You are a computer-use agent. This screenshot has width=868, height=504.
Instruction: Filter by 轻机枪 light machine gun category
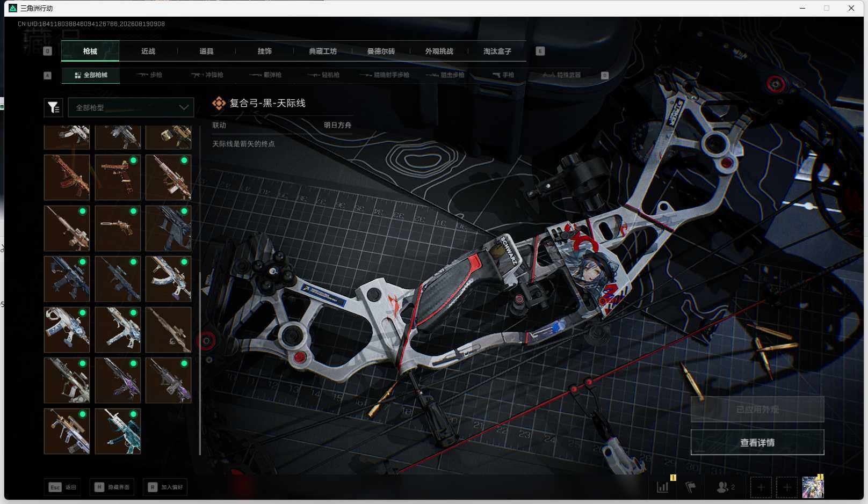coord(324,75)
